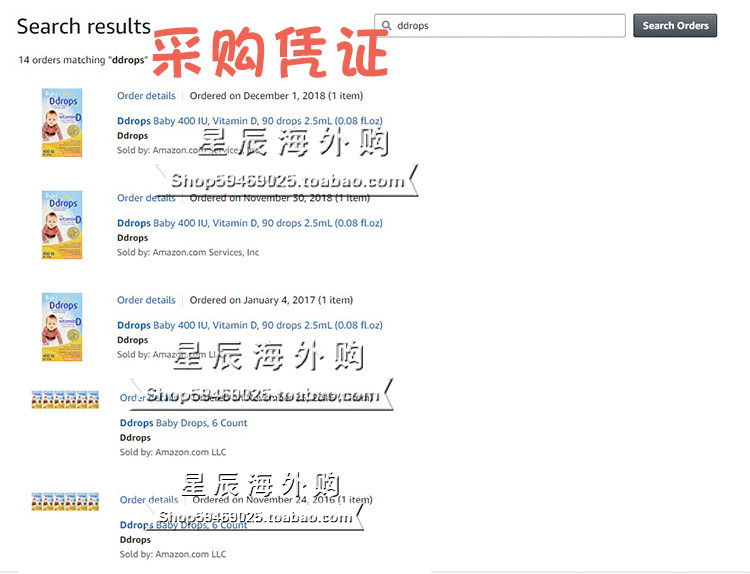Click six-pack thumbnail above November 24 order
This screenshot has height=574, width=750.
coord(65,399)
